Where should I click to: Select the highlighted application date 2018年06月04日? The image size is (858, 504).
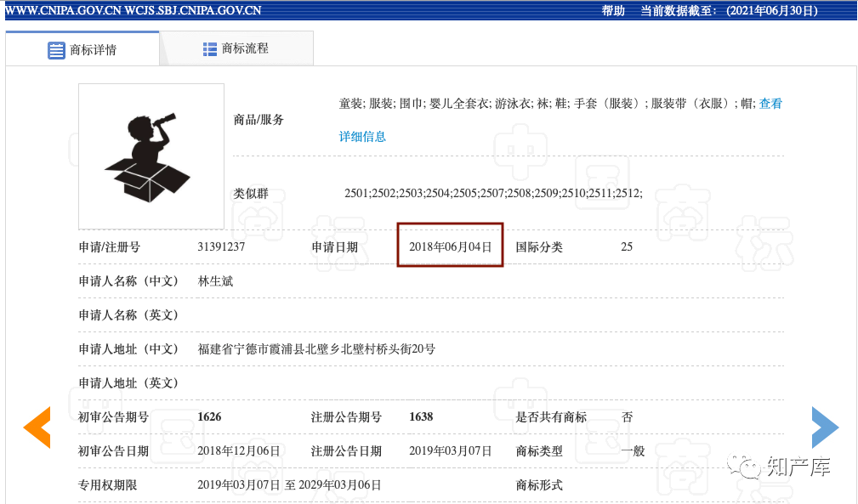click(451, 246)
